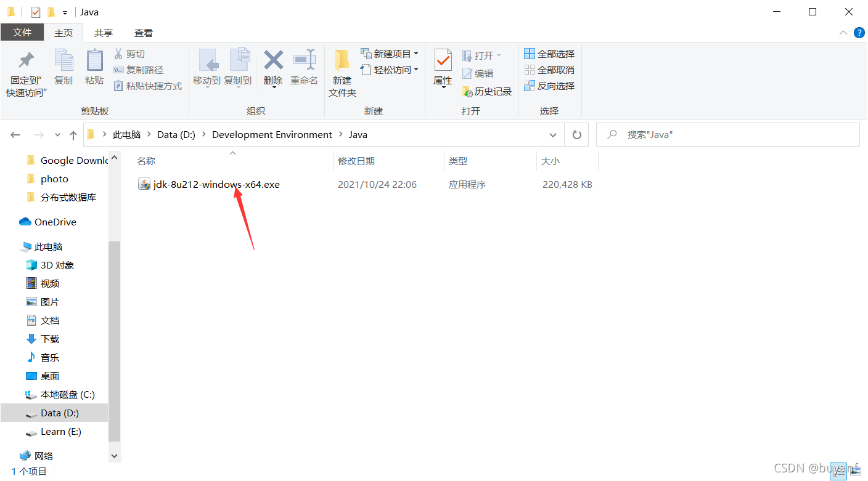Viewport: 868px width, 481px height.
Task: Switch to the Home (主页) tab
Action: click(x=63, y=33)
